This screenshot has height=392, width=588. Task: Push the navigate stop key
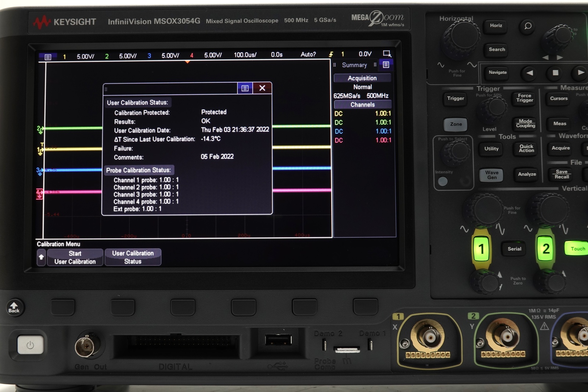555,72
